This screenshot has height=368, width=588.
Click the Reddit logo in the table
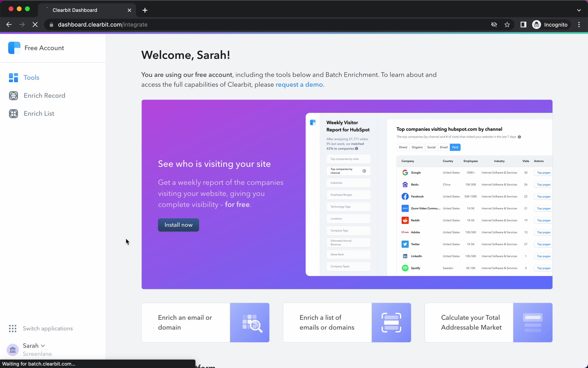click(x=405, y=220)
